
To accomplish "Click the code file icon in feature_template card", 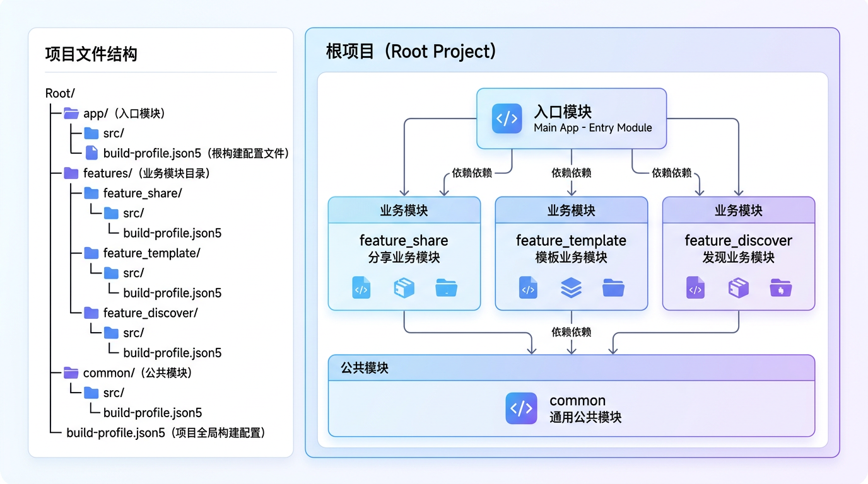I will click(x=528, y=289).
